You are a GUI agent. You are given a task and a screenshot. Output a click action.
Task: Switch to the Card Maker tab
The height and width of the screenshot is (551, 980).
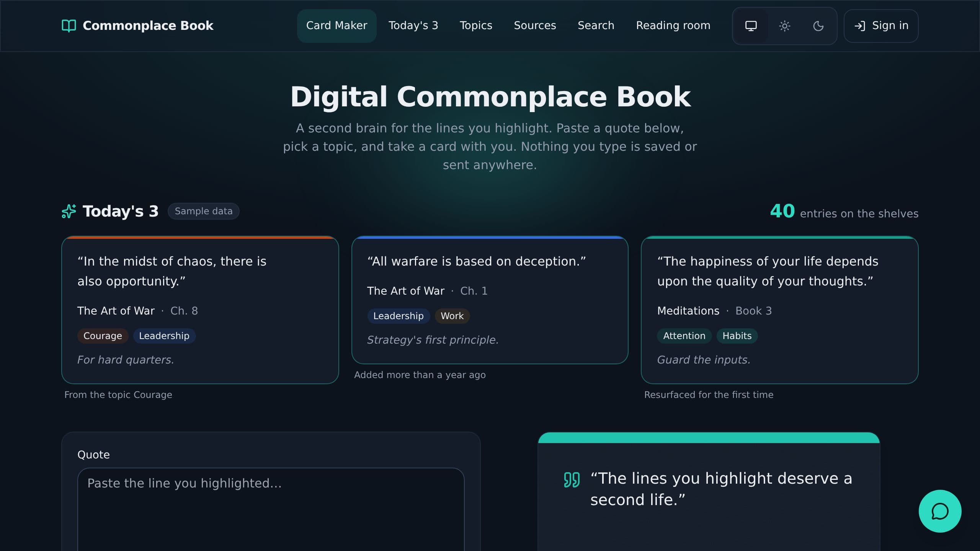click(336, 26)
